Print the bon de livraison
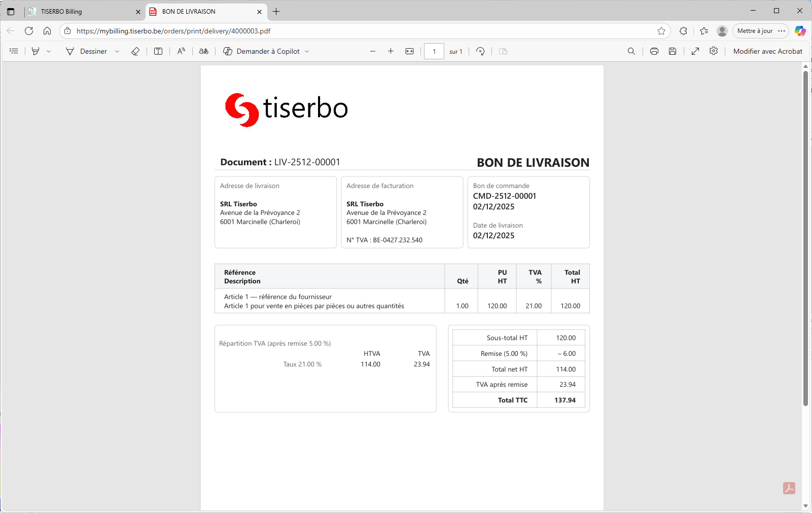Viewport: 812px width, 513px height. click(x=654, y=51)
